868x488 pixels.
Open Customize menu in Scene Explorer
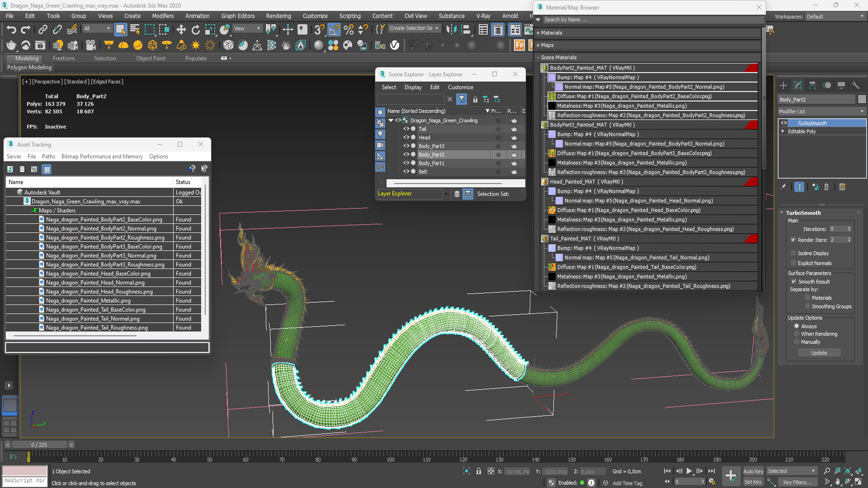click(460, 87)
